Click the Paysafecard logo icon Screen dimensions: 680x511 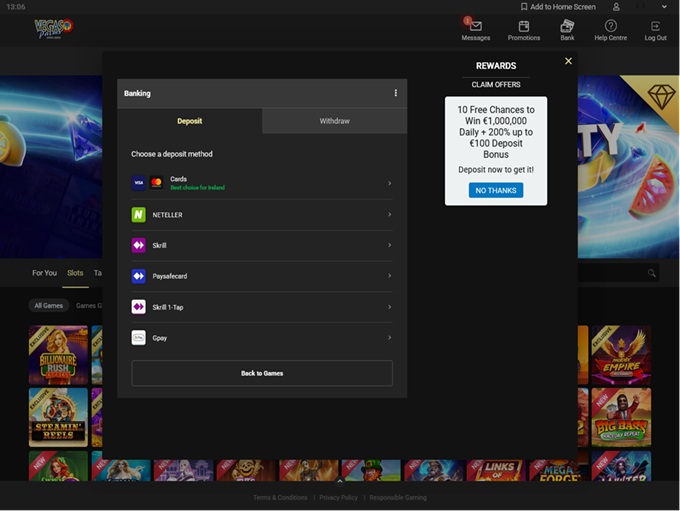tap(138, 276)
